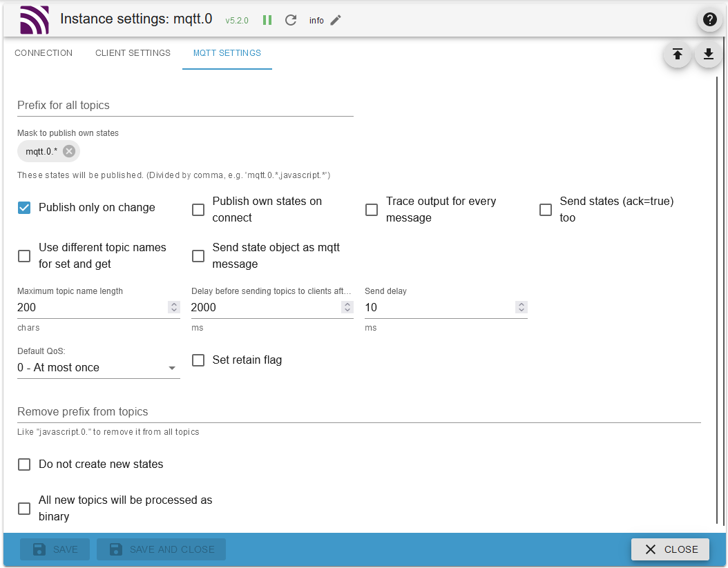
Task: Open the Client Settings tab
Action: (x=133, y=53)
